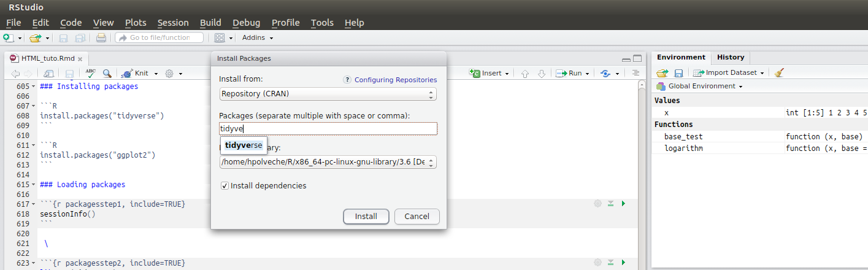
Task: Close the HTML_tuto.Rmd tab
Action: pos(80,59)
